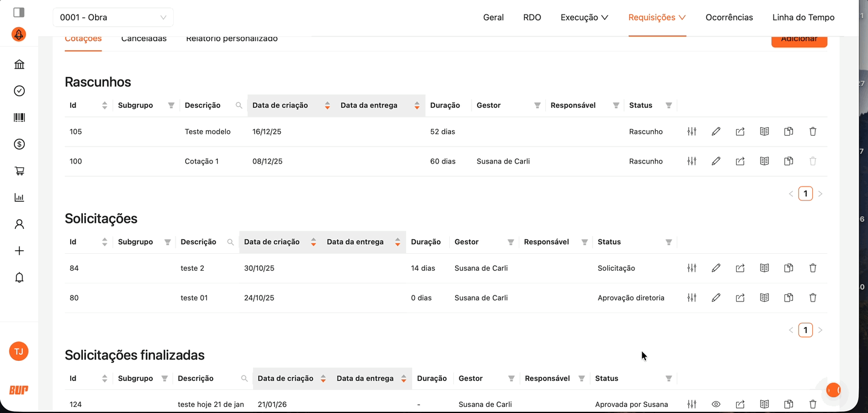Expand the Execução menu
Screen dimensions: 868x413
click(x=584, y=18)
